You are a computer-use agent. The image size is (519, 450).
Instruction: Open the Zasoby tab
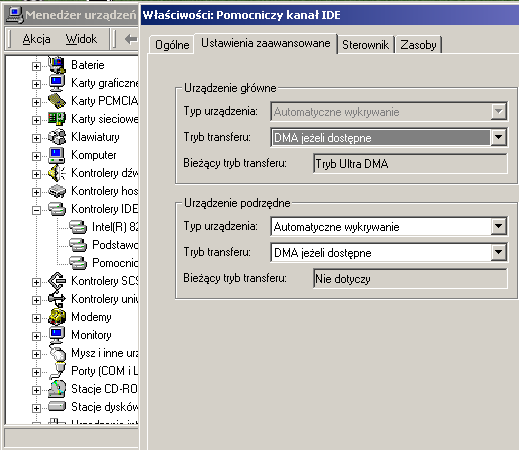point(418,45)
